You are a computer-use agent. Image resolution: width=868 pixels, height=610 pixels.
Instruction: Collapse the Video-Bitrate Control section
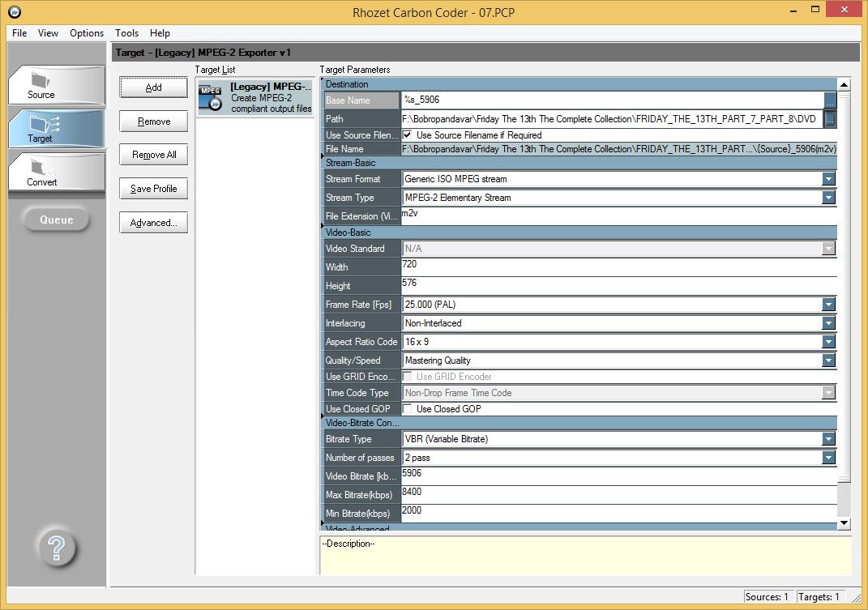(579, 423)
